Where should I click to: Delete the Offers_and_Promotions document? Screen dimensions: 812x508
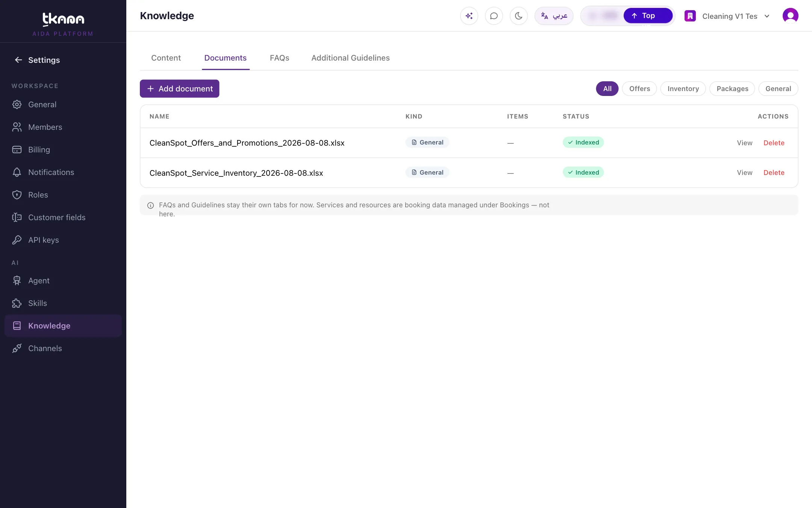(774, 143)
